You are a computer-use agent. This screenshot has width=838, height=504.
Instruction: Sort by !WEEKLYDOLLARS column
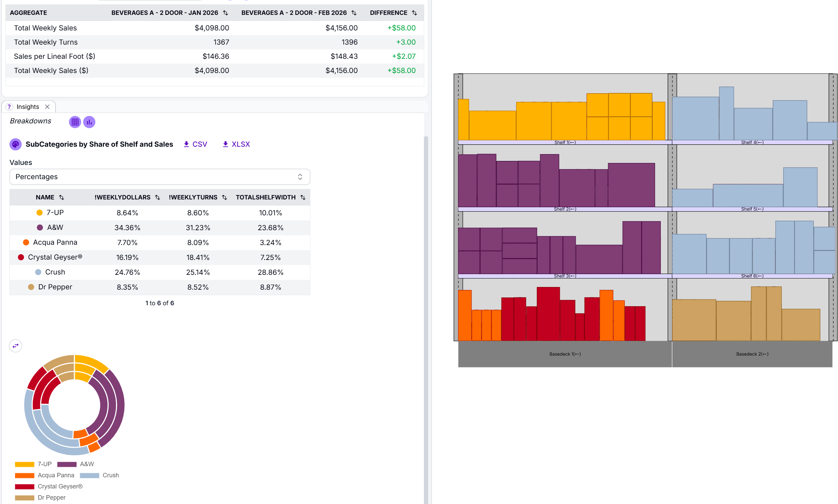click(x=158, y=197)
